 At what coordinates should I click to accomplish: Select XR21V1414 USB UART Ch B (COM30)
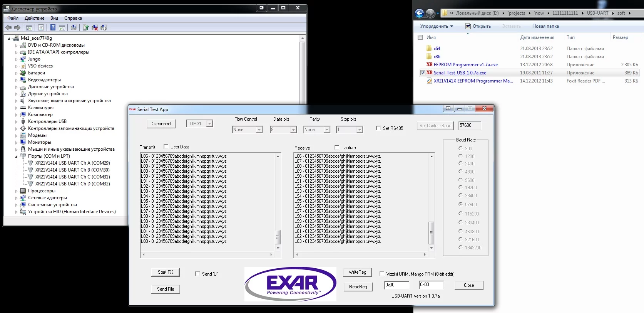[x=72, y=170]
